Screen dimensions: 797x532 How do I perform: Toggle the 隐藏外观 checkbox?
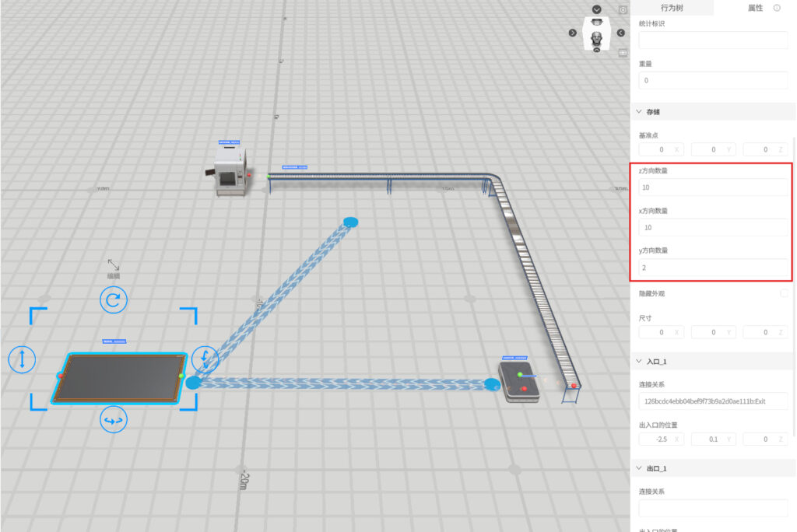pyautogui.click(x=784, y=294)
